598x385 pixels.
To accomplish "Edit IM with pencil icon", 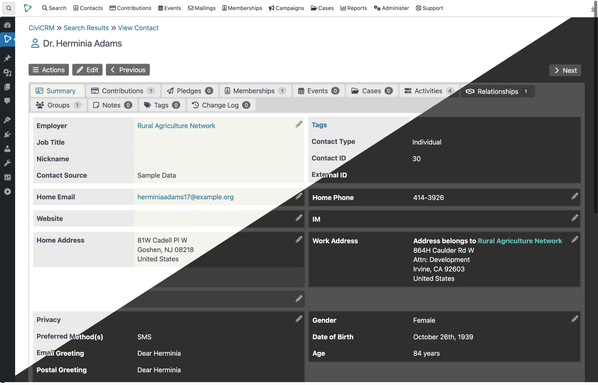I will coord(575,218).
